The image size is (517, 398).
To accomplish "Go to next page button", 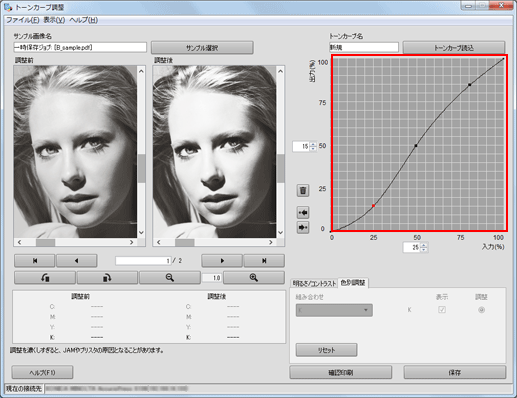I will click(x=222, y=261).
